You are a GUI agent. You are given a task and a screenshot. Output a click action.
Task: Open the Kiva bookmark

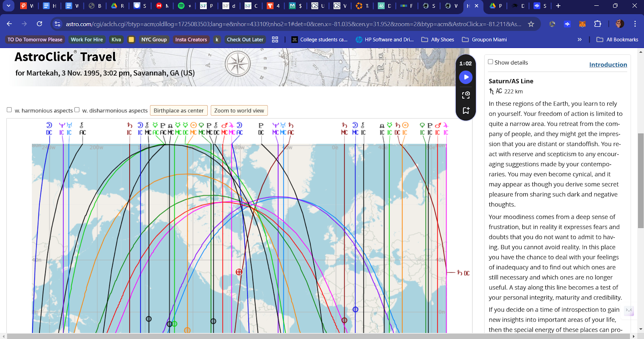(116, 40)
